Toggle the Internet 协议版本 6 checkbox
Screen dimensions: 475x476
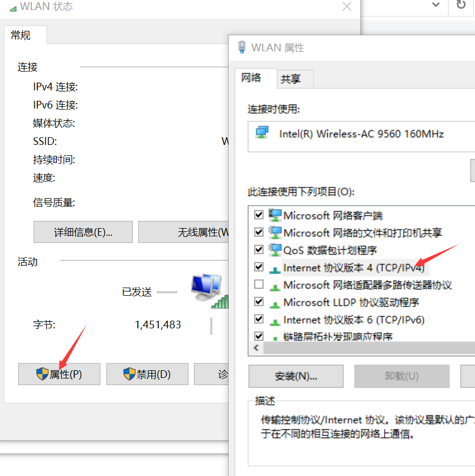[x=259, y=319]
